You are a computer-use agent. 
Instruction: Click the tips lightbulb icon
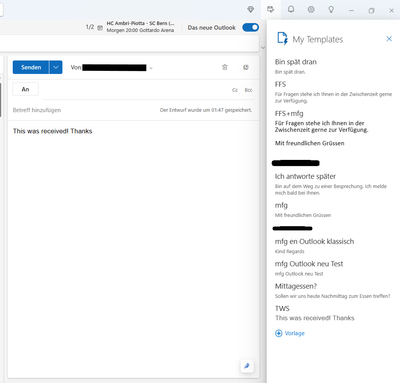coord(331,10)
